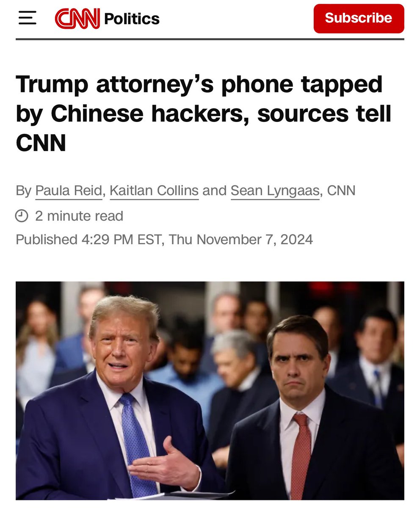The height and width of the screenshot is (508, 420).
Task: Click the word 'Trump' in the headline
Action: point(52,84)
